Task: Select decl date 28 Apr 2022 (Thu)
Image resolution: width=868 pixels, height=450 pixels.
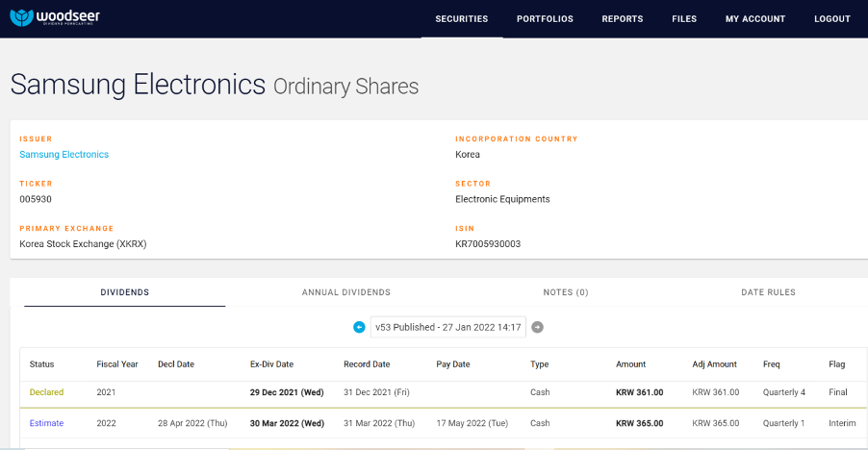Action: pyautogui.click(x=192, y=423)
